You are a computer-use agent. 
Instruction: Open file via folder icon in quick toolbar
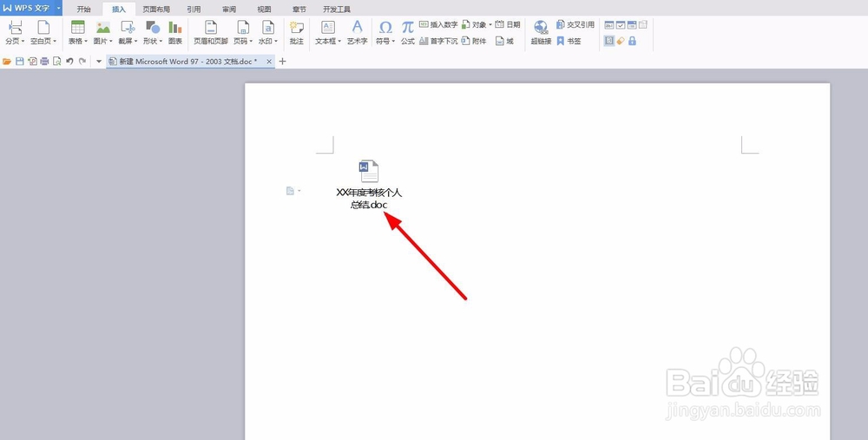tap(7, 62)
